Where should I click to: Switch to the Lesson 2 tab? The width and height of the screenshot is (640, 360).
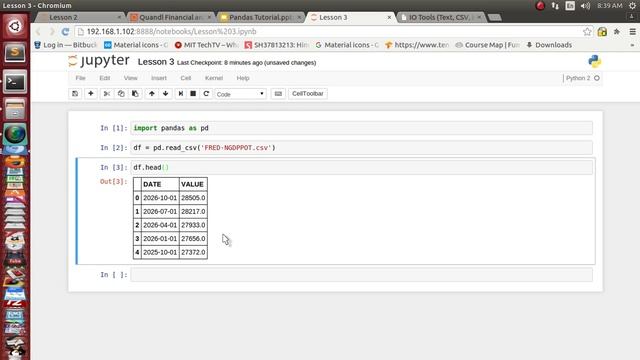coord(79,17)
